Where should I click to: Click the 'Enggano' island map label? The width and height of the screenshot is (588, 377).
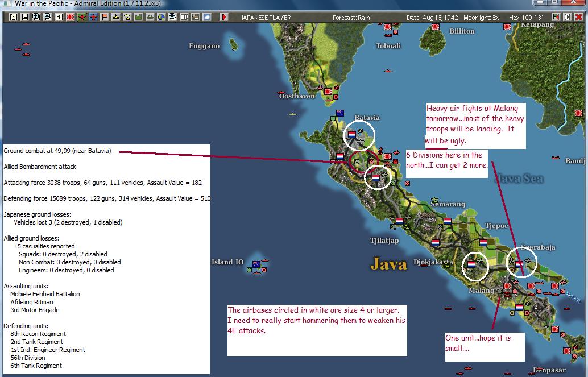click(204, 46)
